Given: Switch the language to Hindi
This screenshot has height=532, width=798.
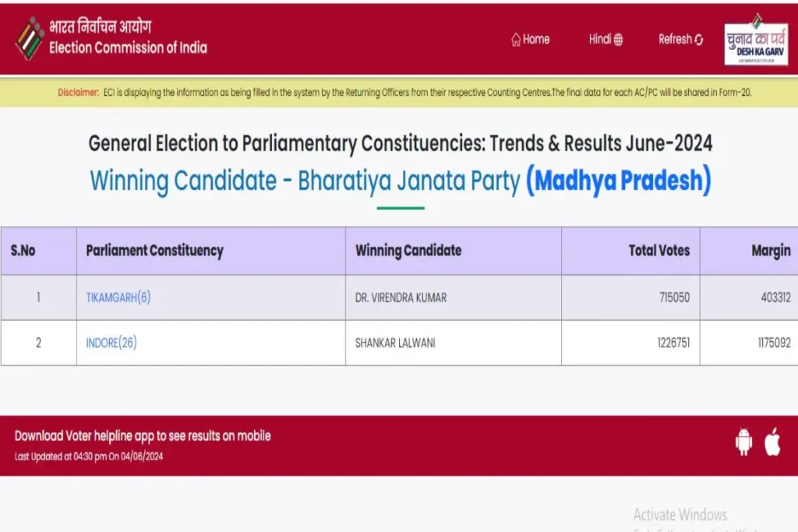Looking at the screenshot, I should pyautogui.click(x=606, y=39).
